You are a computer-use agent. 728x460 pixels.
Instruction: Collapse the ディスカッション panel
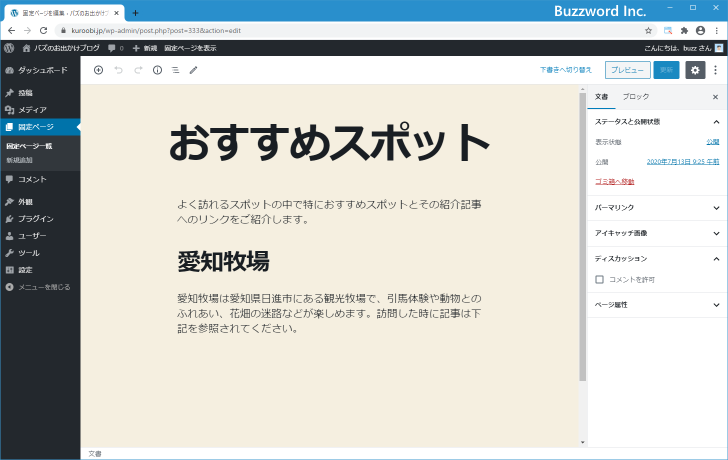pos(657,259)
